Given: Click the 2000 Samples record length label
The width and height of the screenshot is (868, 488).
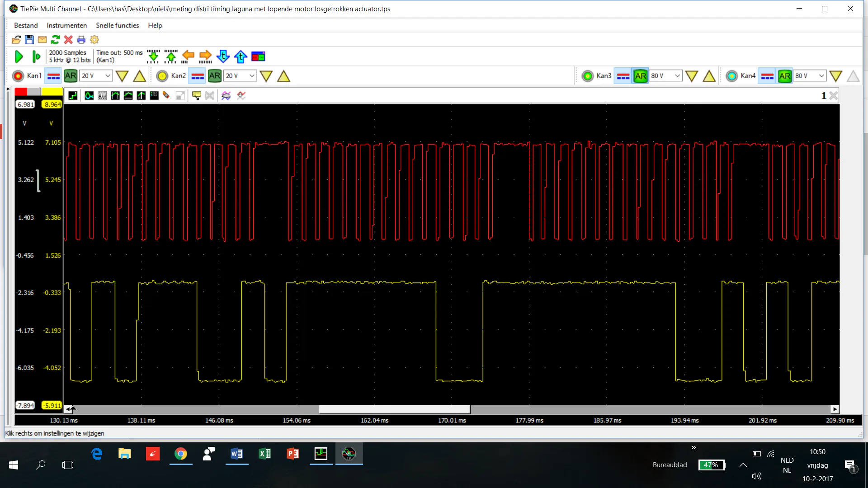Looking at the screenshot, I should point(67,52).
